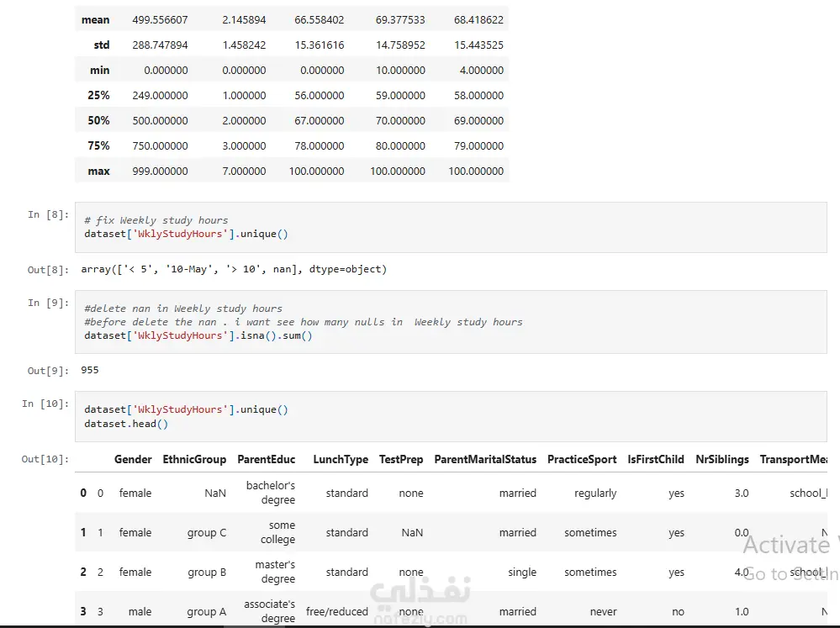Click the dataset.head() line in cell 10

pos(126,424)
